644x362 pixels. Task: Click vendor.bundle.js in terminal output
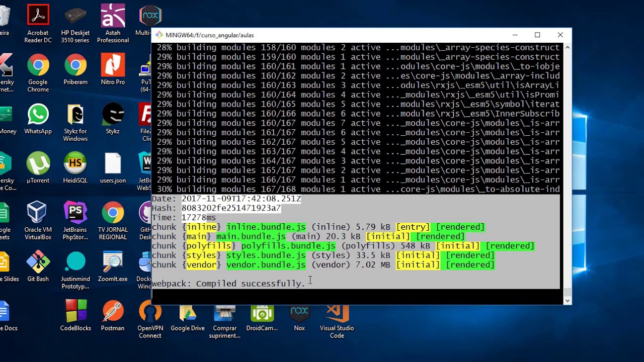tap(266, 264)
